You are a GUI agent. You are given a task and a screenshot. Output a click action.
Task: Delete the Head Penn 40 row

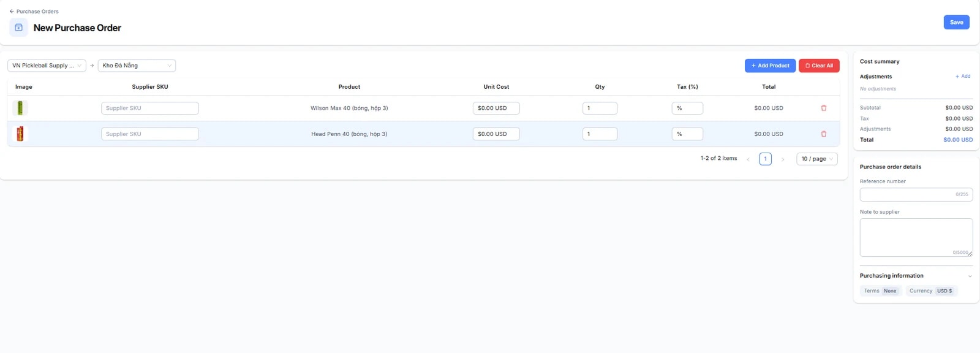pyautogui.click(x=824, y=134)
